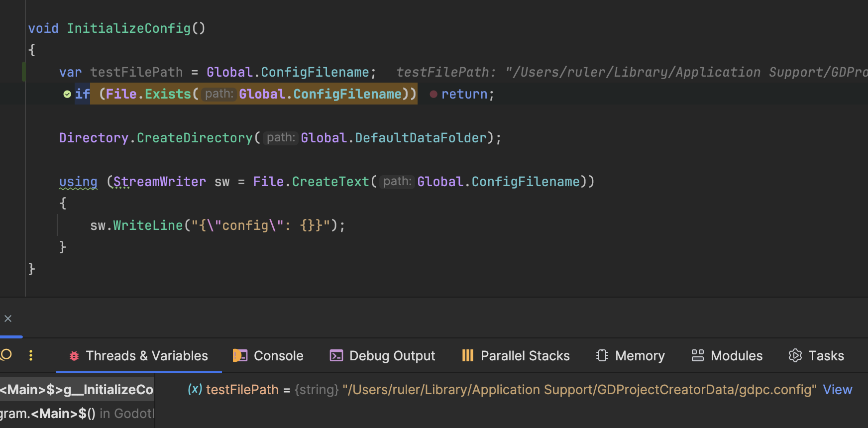
Task: Open the Tasks tab
Action: point(816,356)
